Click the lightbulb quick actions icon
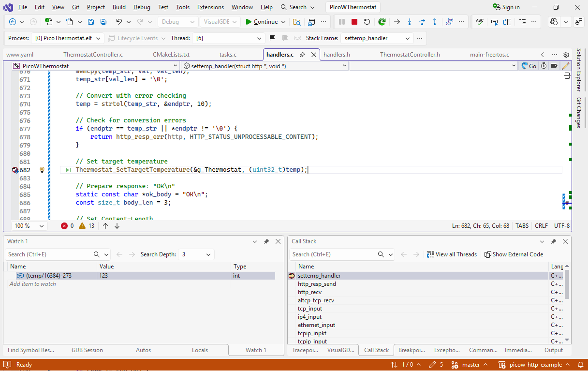The height and width of the screenshot is (371, 588). coord(42,170)
